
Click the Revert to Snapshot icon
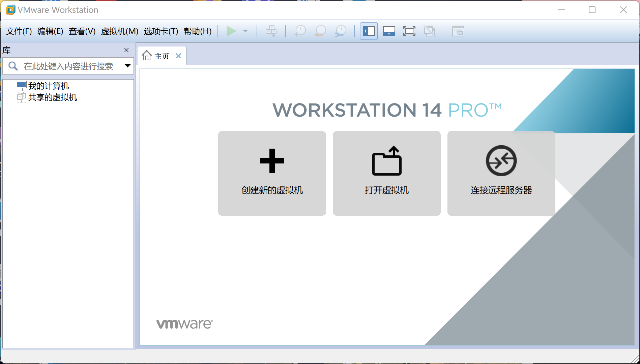(x=320, y=31)
